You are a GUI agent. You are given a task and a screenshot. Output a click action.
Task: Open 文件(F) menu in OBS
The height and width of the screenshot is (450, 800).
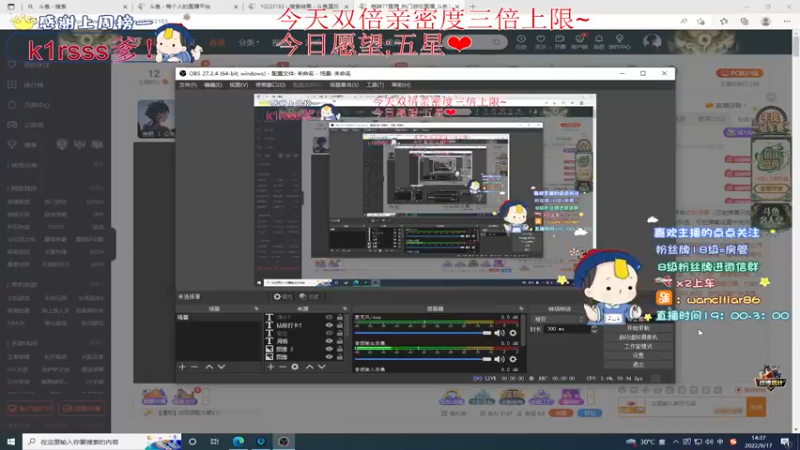click(x=187, y=85)
